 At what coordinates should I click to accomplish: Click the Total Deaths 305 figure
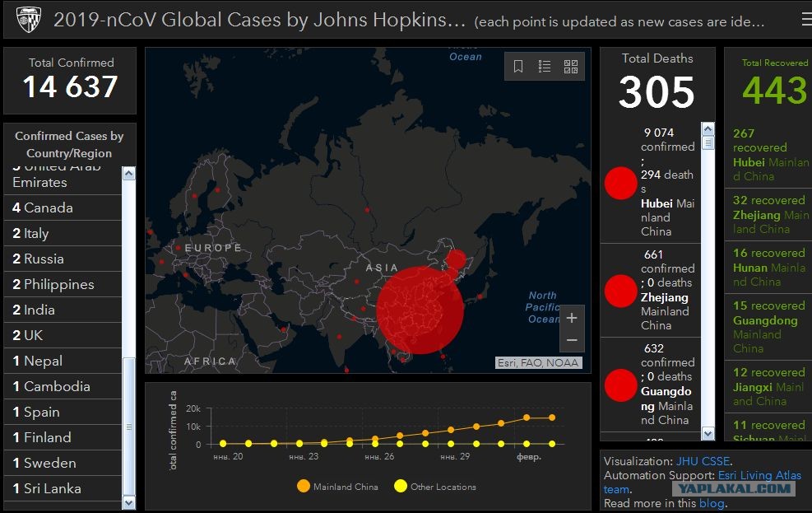click(x=657, y=92)
